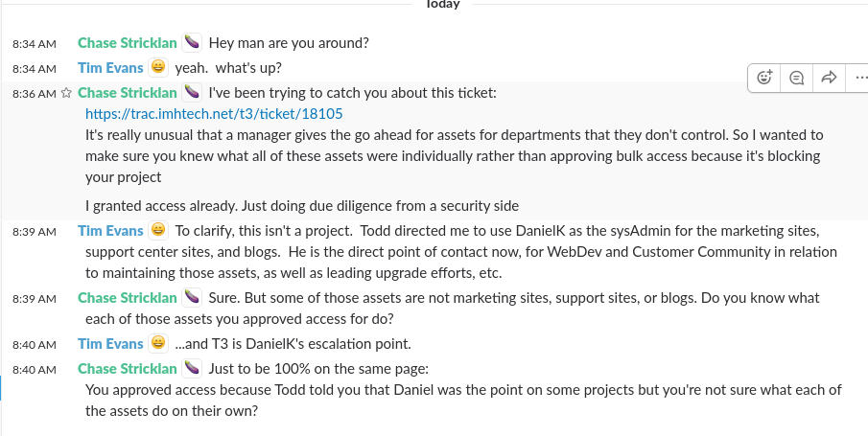Star the 8:36 AM message

click(66, 93)
